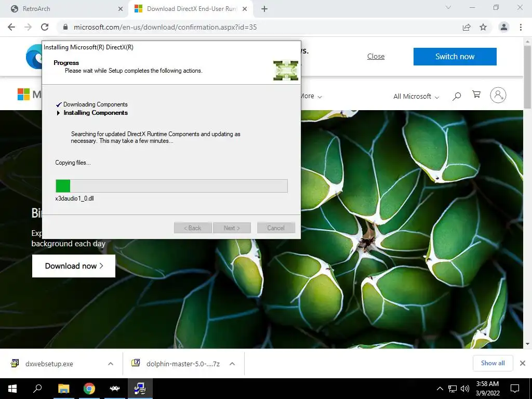The width and height of the screenshot is (532, 399).
Task: Click the x3daudio1_0.dll file name
Action: click(74, 198)
